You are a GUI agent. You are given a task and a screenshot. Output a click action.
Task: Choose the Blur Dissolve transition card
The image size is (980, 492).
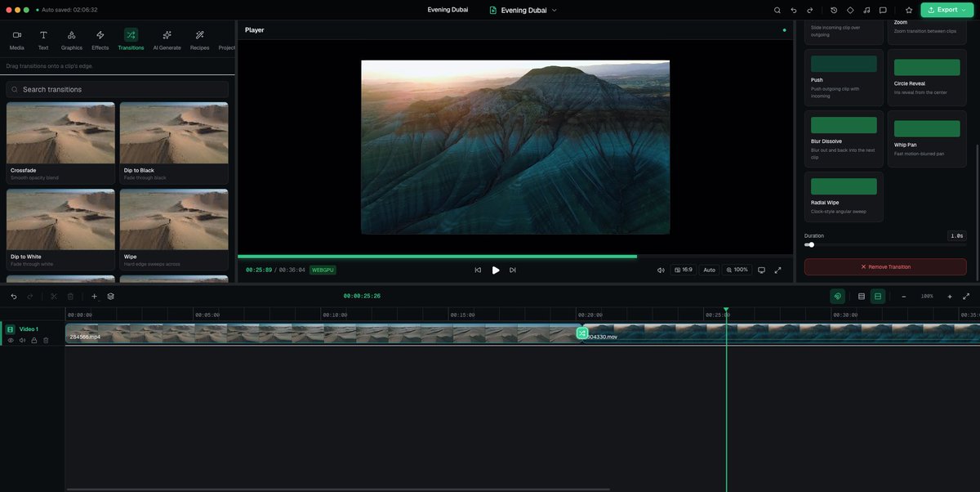point(844,139)
